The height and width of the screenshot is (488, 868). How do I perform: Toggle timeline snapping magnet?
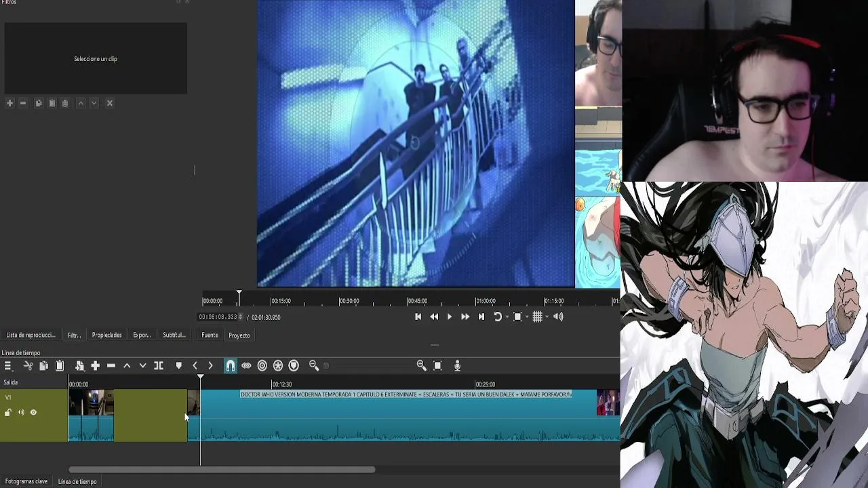(231, 366)
